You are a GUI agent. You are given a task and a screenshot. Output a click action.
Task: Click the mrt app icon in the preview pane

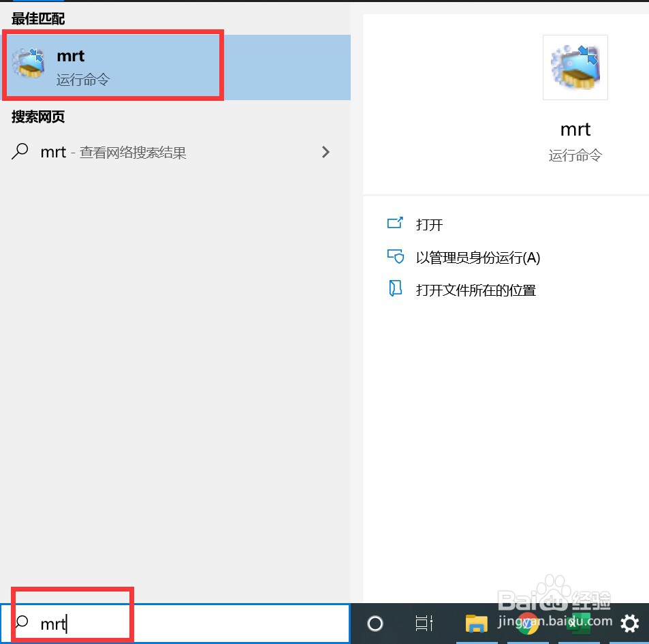tap(575, 67)
